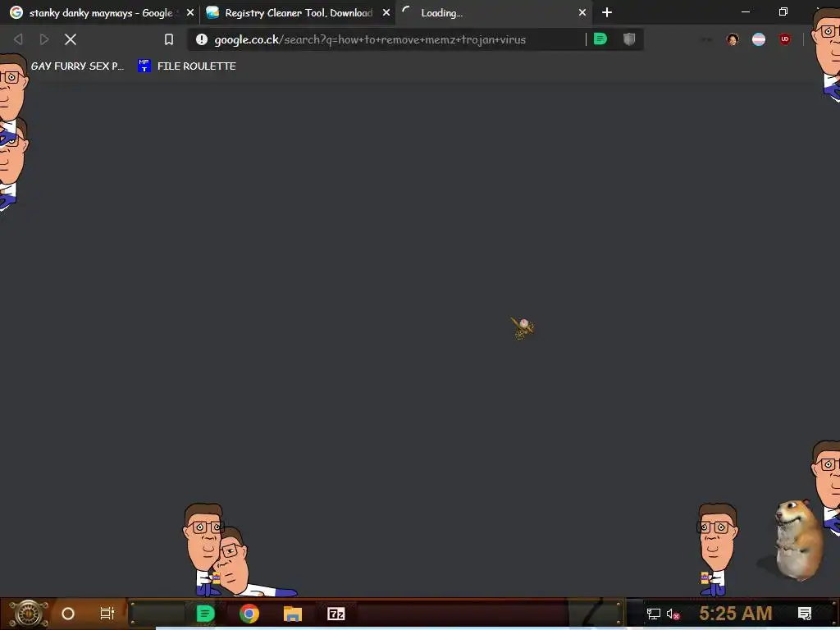This screenshot has width=840, height=630.
Task: Stop loading the page
Action: tap(71, 39)
